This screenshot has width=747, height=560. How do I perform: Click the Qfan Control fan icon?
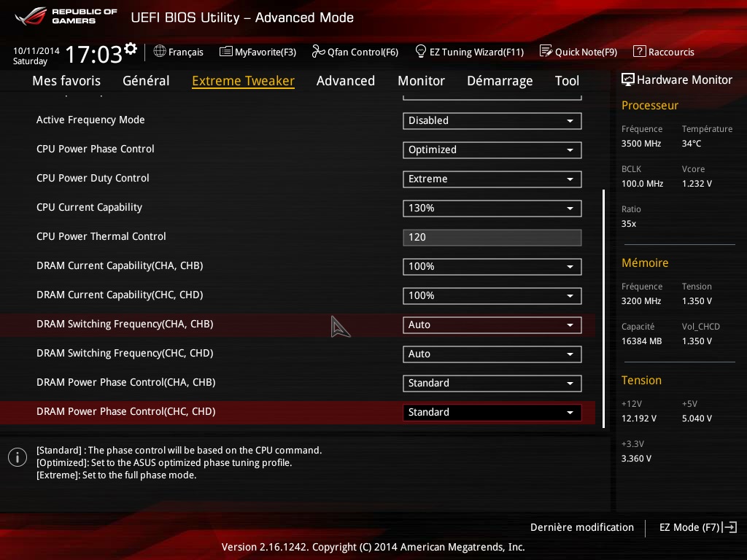click(317, 52)
